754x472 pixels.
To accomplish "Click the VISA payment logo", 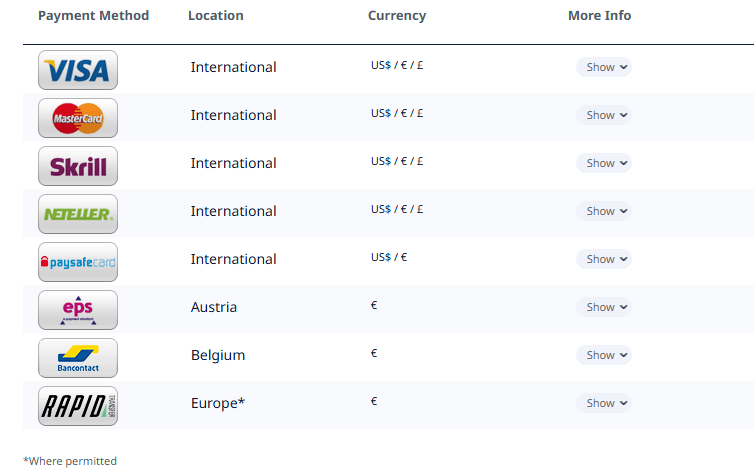I will (78, 70).
